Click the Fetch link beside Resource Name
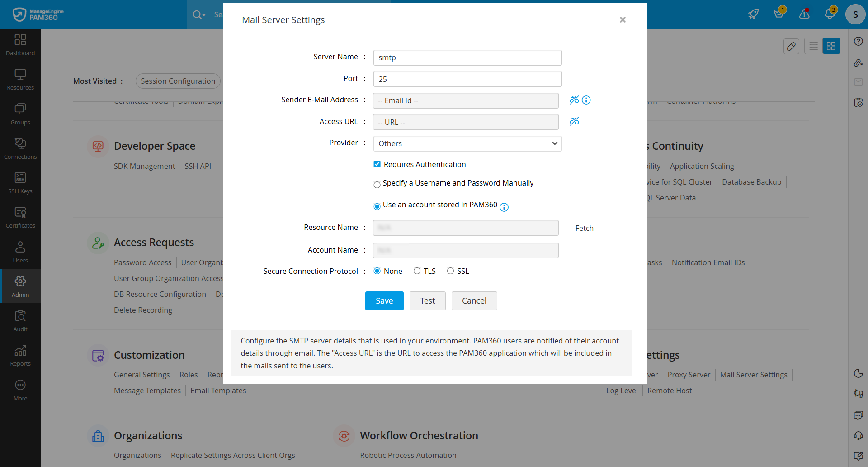Viewport: 868px width, 467px height. [x=584, y=228]
